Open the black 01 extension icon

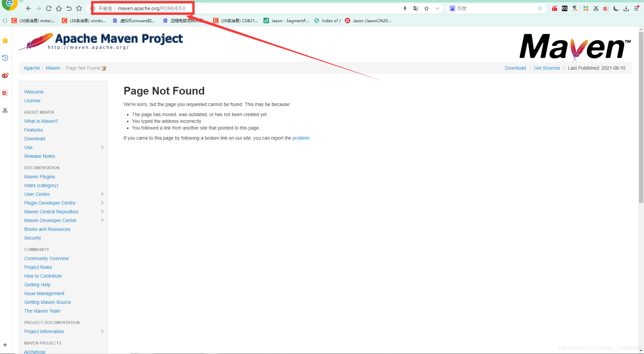coord(565,8)
